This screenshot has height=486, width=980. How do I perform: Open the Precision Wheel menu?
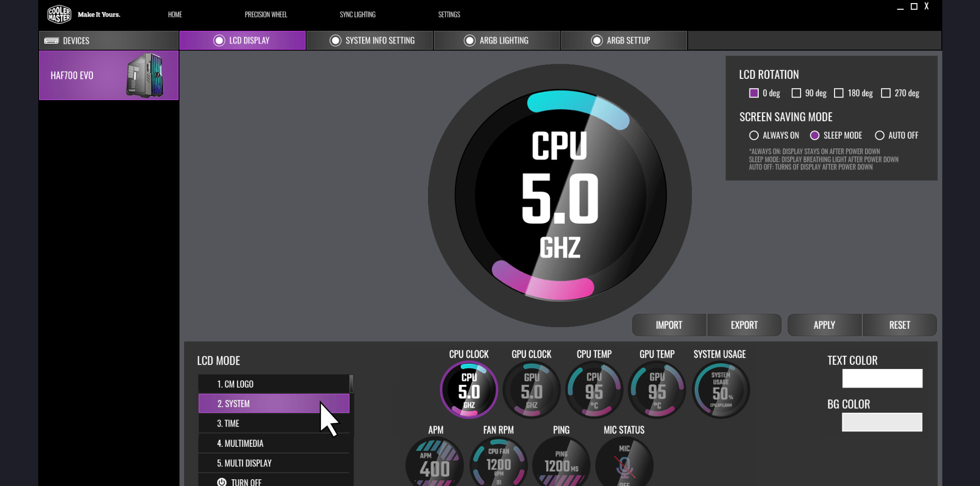click(266, 14)
